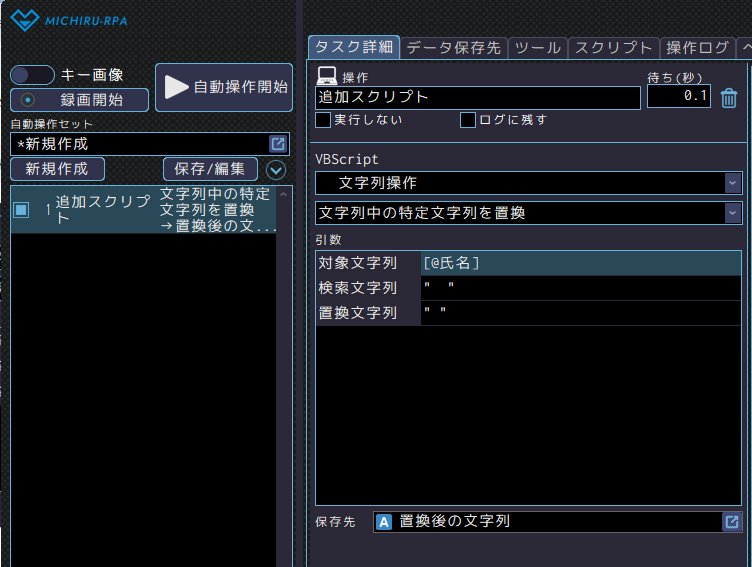Enable the 実行しない checkbox
752x567 pixels.
coord(323,120)
